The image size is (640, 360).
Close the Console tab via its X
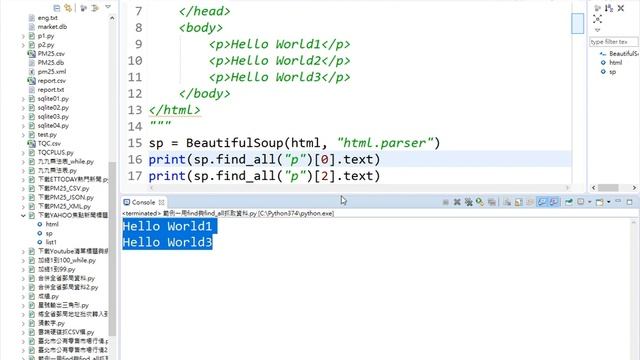pyautogui.click(x=161, y=202)
